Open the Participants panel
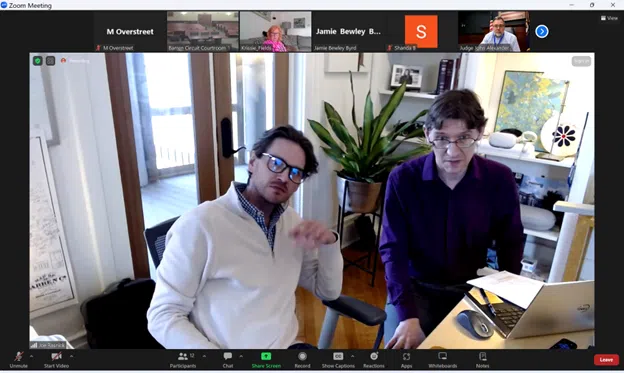This screenshot has height=373, width=624. (x=183, y=360)
